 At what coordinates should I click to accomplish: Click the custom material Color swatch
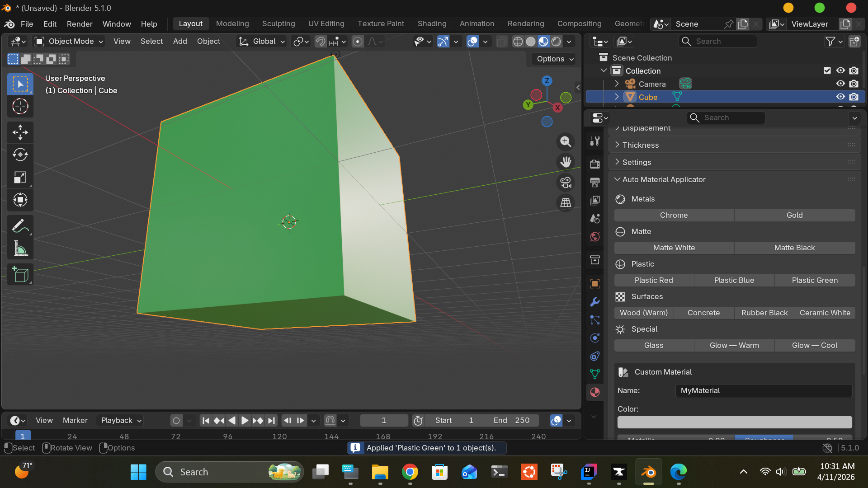[734, 422]
